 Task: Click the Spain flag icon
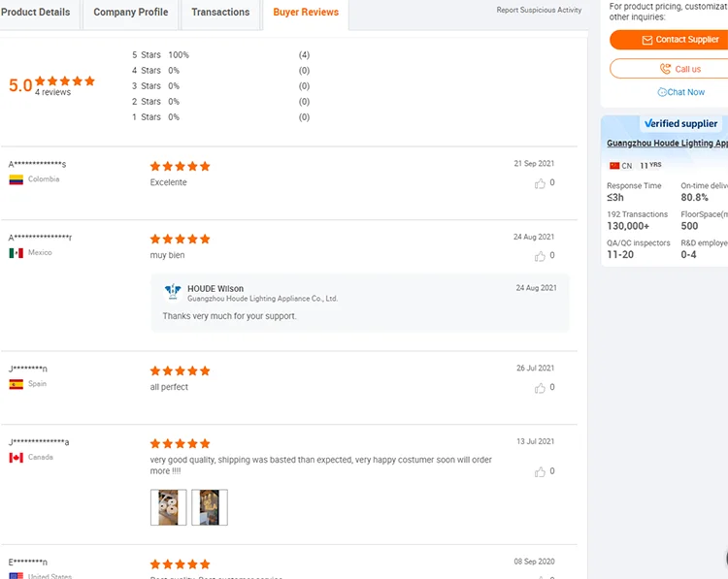pos(17,384)
